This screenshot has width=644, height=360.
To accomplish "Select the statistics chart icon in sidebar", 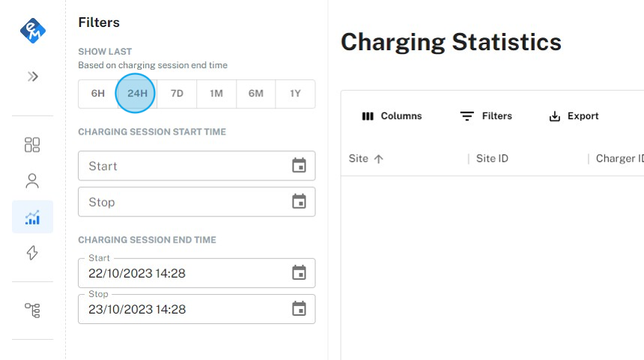I will tap(32, 217).
